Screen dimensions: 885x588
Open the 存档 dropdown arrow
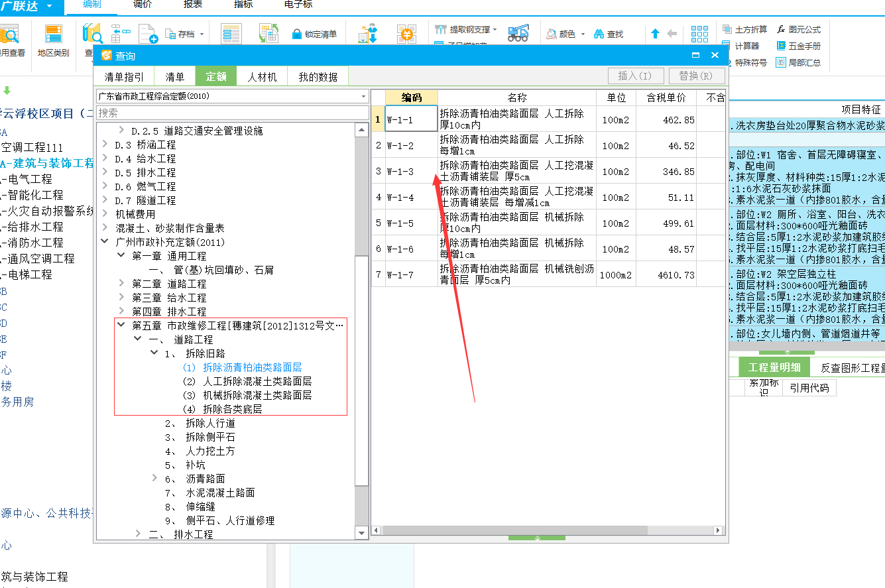coord(202,34)
